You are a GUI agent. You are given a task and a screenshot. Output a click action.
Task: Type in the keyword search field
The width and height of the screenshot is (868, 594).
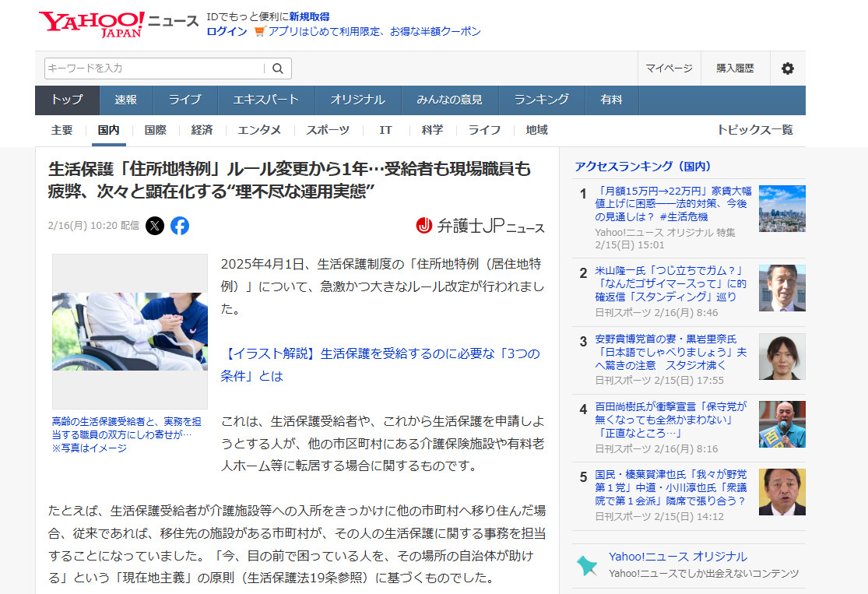point(154,69)
